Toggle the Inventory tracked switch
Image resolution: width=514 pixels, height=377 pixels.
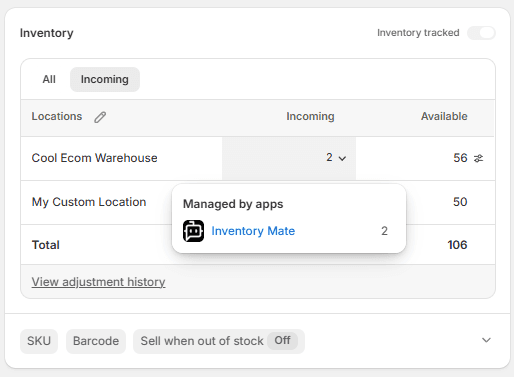coord(481,33)
